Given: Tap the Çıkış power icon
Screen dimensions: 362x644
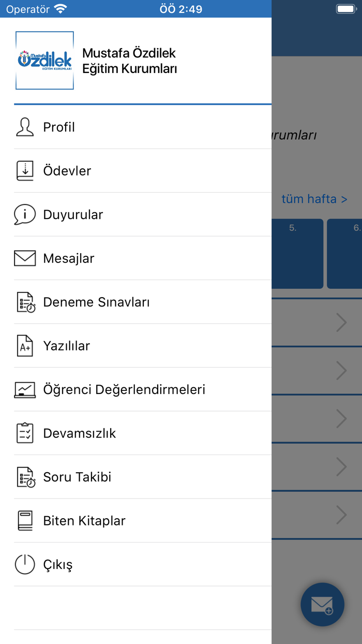Looking at the screenshot, I should 24,564.
